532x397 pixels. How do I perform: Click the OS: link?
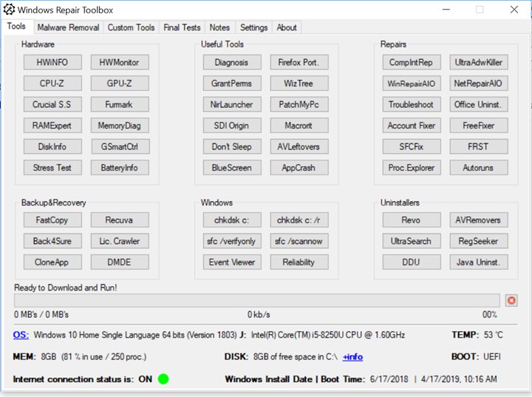21,335
